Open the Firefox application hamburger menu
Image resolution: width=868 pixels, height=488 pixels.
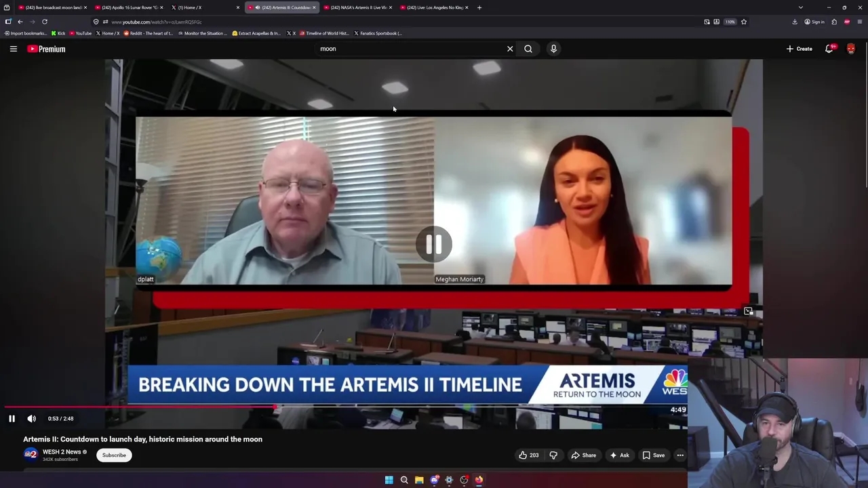(860, 22)
